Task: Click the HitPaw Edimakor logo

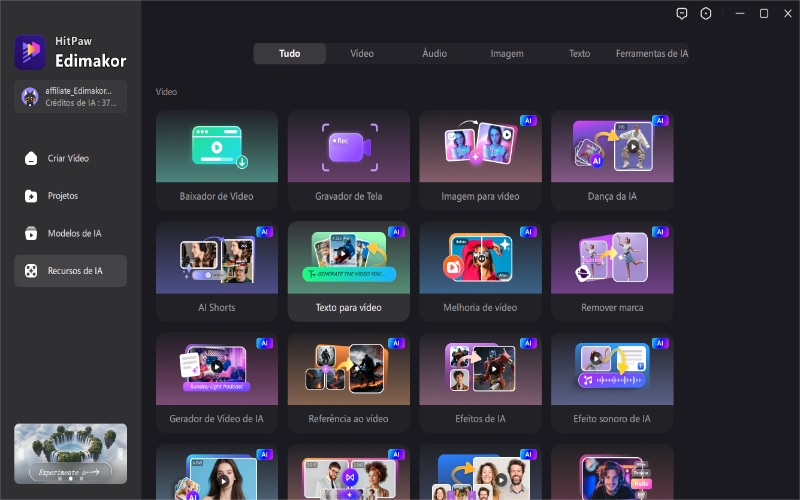Action: [x=30, y=52]
